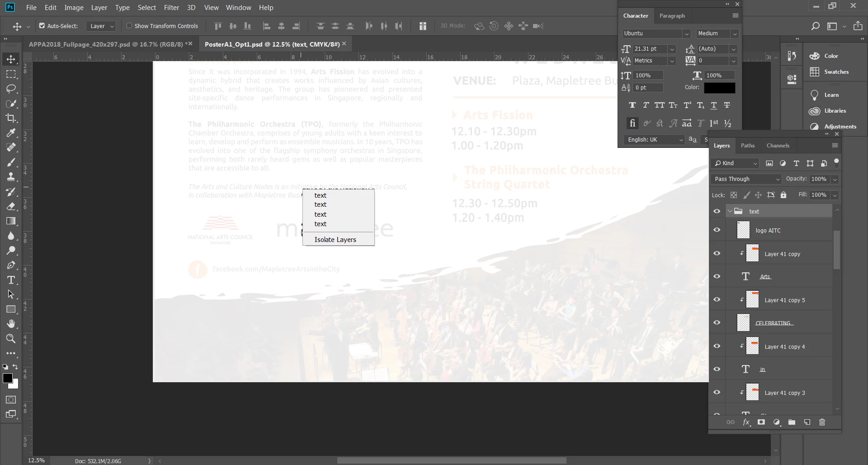Image resolution: width=868 pixels, height=465 pixels.
Task: Select the Crop tool
Action: [11, 118]
